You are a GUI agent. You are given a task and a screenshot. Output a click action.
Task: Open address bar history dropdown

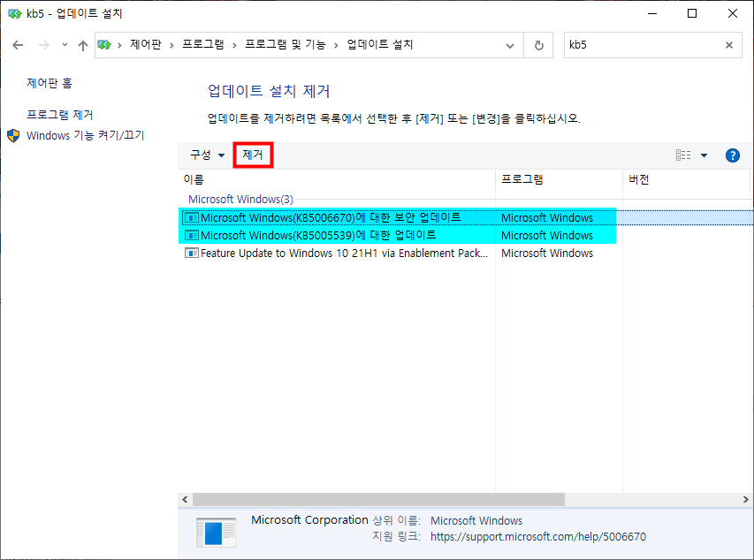tap(510, 46)
